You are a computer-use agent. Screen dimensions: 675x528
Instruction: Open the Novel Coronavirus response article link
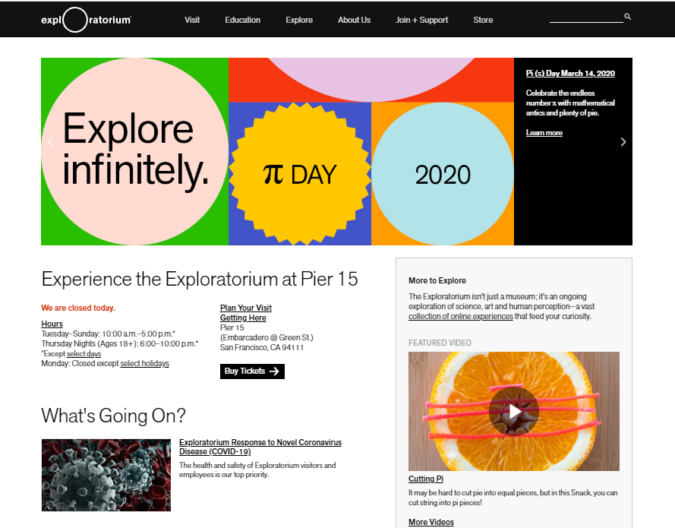260,447
